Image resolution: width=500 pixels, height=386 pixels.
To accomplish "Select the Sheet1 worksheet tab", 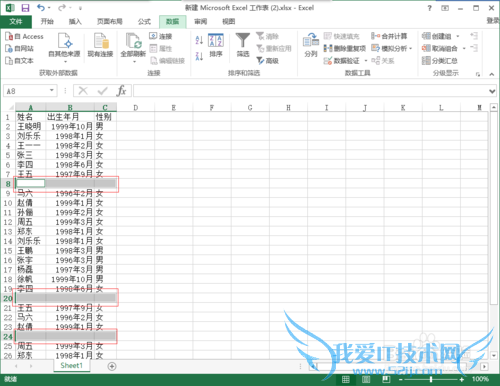I will 72,365.
